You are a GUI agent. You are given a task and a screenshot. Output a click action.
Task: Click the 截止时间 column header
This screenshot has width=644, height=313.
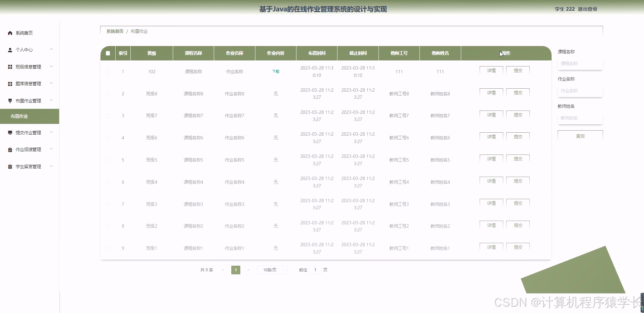[x=358, y=53]
